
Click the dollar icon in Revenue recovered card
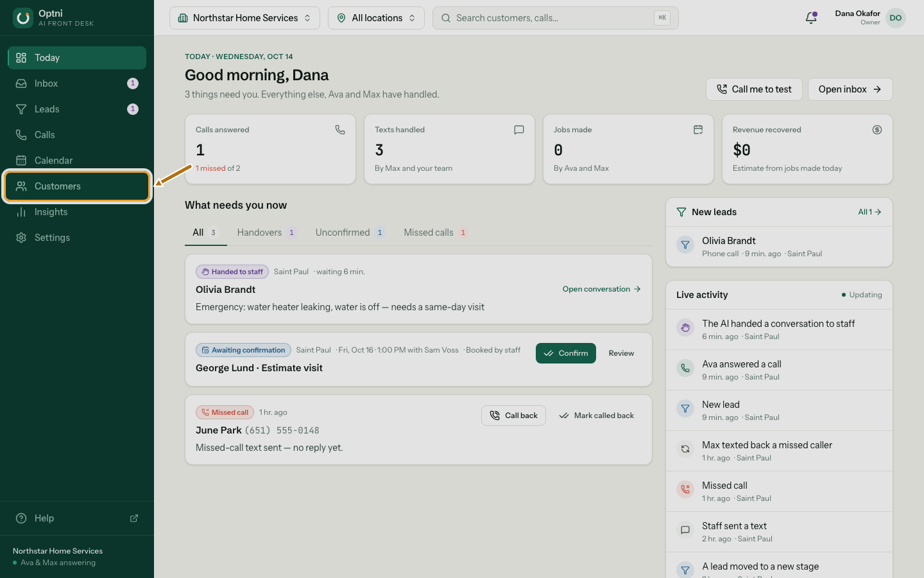coord(877,130)
